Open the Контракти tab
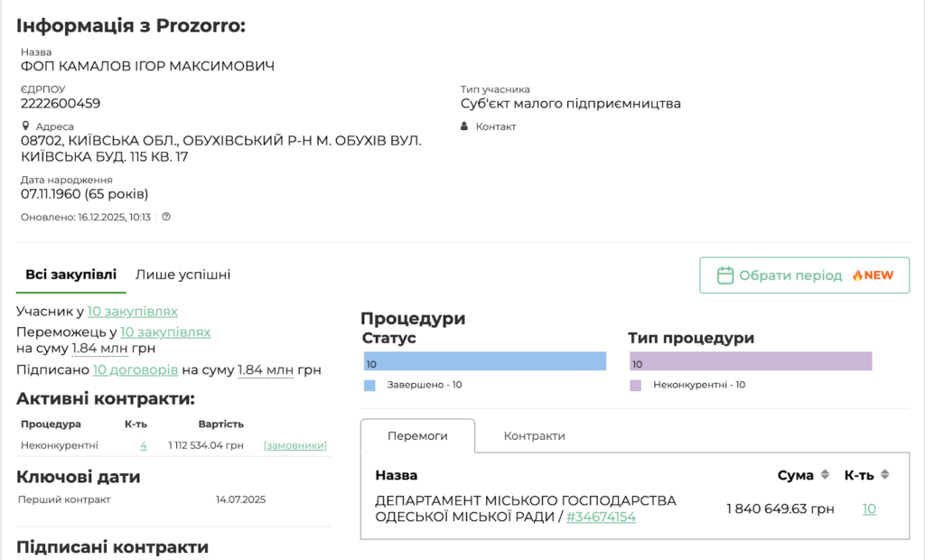The image size is (925, 560). tap(534, 436)
